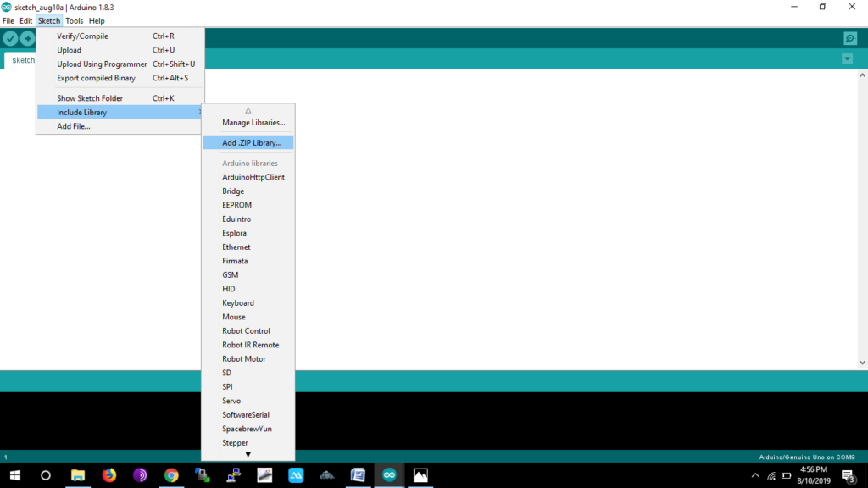
Task: Open the blue double-peak taskbar app
Action: click(x=296, y=475)
